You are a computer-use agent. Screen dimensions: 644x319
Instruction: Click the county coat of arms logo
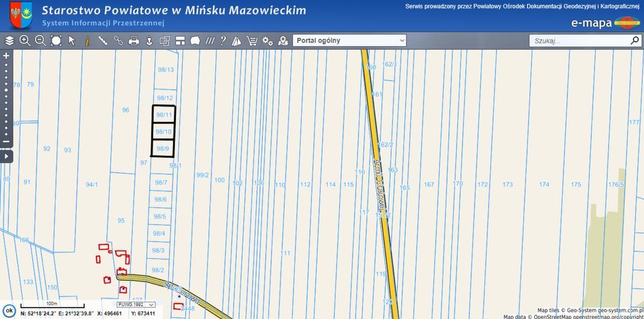tap(21, 15)
